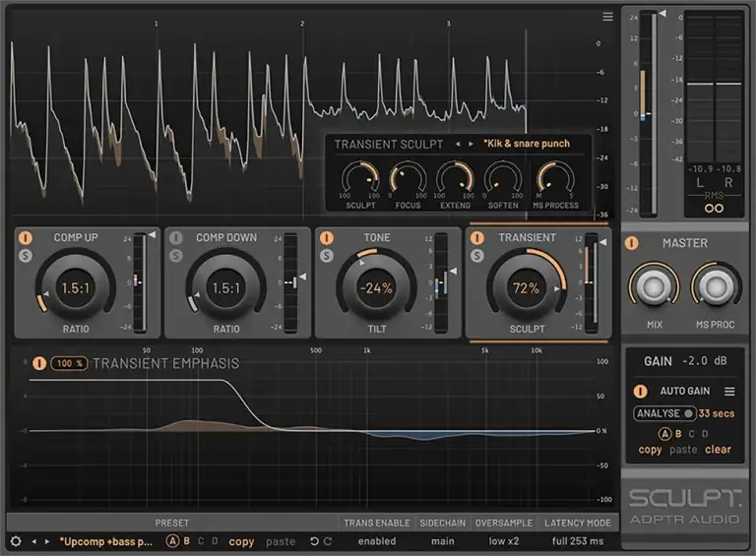The image size is (756, 556).
Task: Toggle the Auto Gain power button
Action: tap(640, 391)
